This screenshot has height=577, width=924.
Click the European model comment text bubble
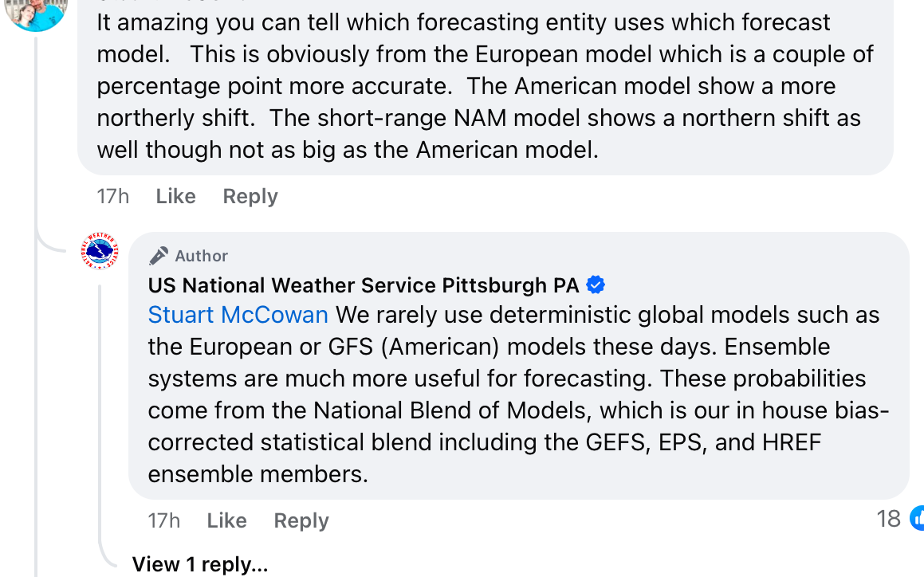(486, 86)
